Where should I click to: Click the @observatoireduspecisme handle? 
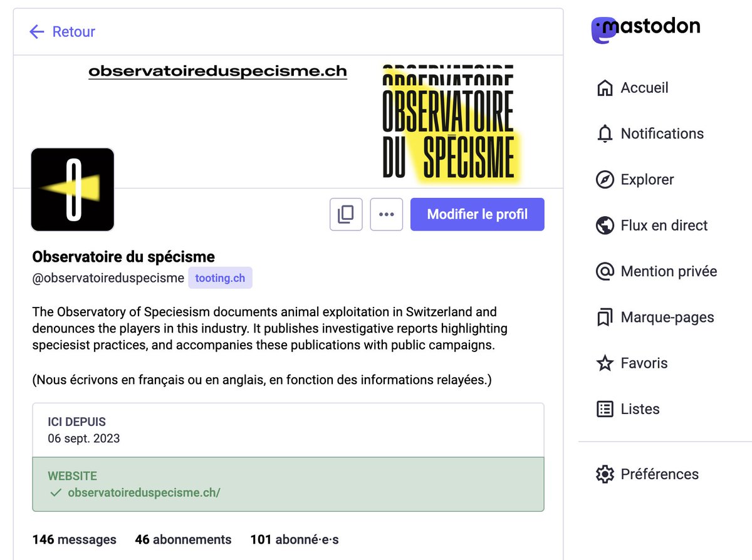tap(108, 278)
